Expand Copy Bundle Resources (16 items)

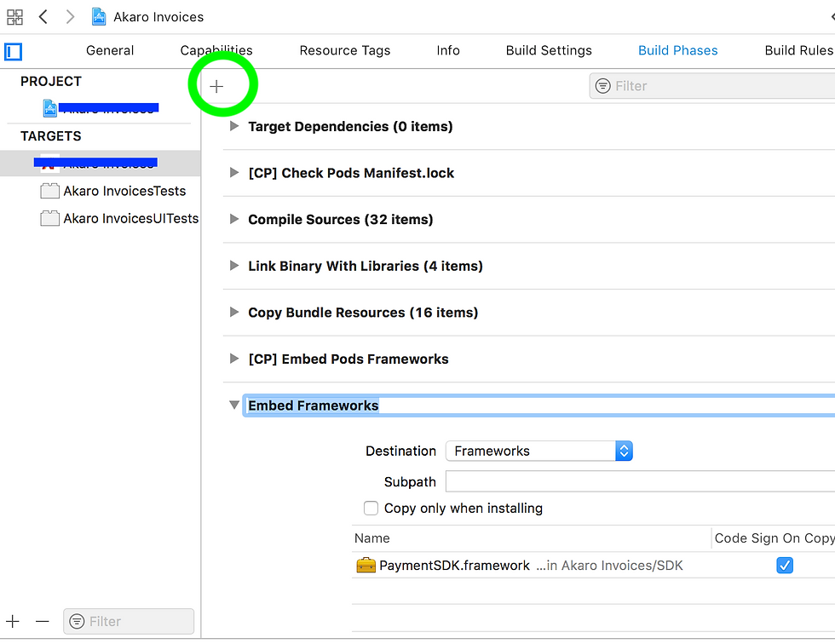click(x=233, y=312)
